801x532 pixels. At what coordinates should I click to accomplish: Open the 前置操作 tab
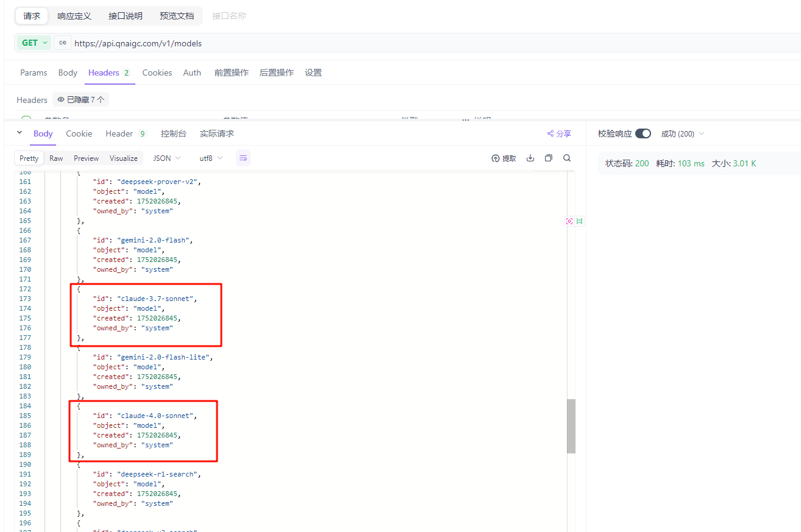click(x=232, y=73)
